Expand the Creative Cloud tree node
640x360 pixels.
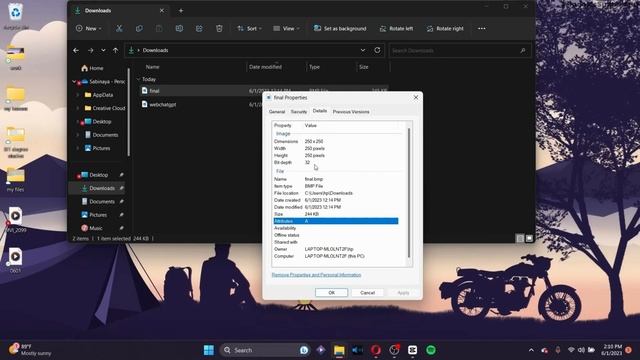pos(78,108)
